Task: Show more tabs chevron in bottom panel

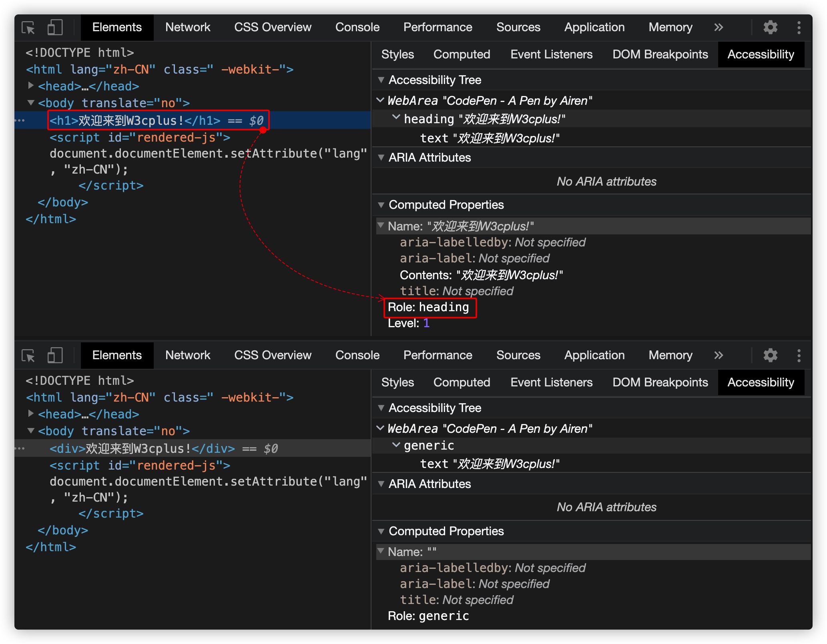Action: pyautogui.click(x=719, y=356)
